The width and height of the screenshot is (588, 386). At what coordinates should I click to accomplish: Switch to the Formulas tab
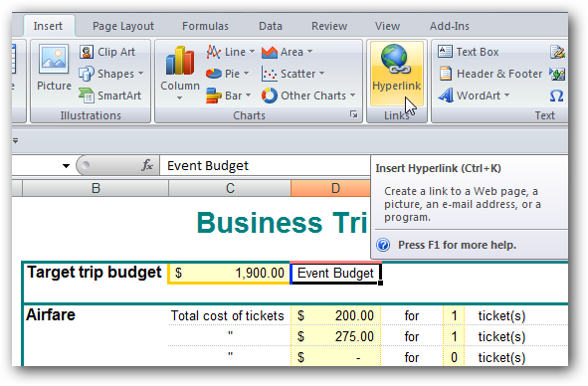[205, 26]
